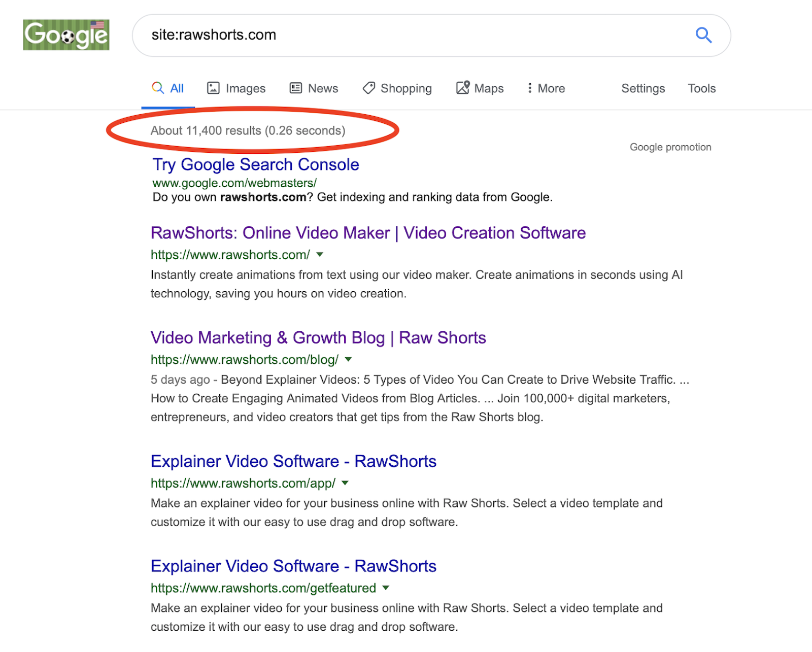Open Try Google Search Console link
This screenshot has height=652, width=812.
pyautogui.click(x=256, y=164)
